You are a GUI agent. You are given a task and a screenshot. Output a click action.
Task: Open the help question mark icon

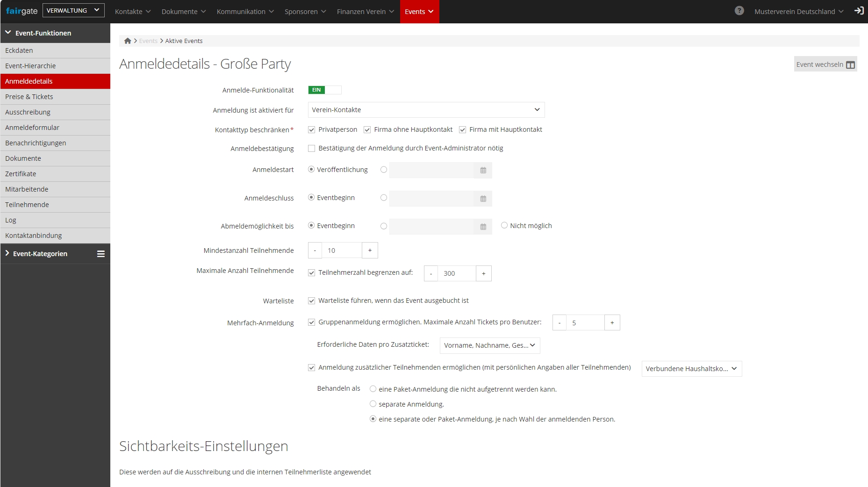click(739, 11)
